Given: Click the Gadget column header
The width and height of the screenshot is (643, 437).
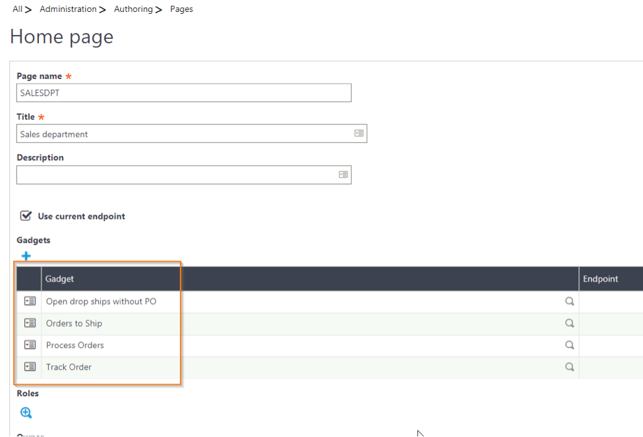Looking at the screenshot, I should pyautogui.click(x=310, y=279).
